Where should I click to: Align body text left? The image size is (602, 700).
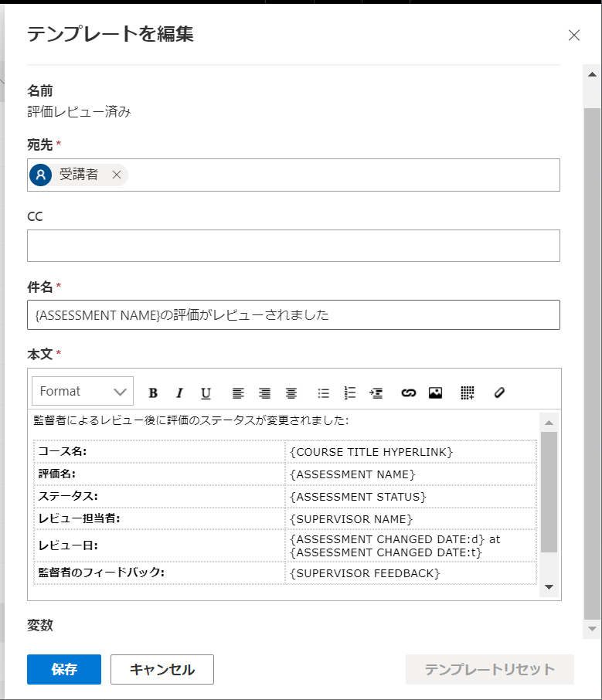tap(238, 392)
